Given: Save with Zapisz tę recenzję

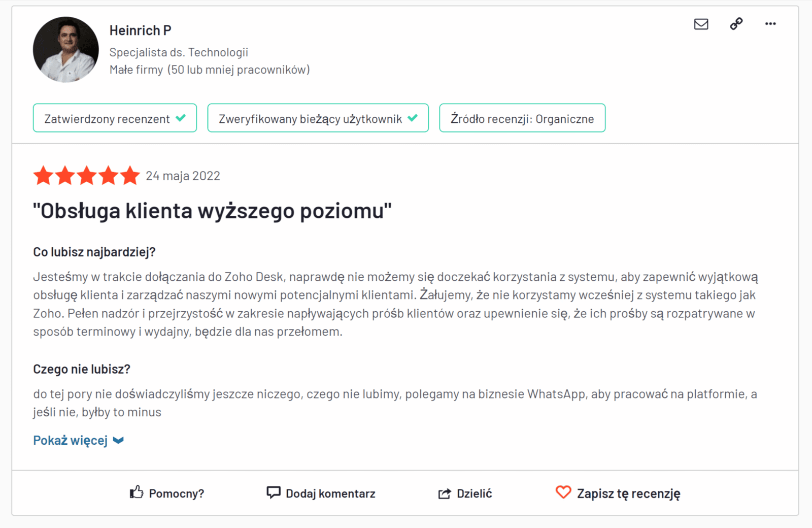Looking at the screenshot, I should point(628,493).
